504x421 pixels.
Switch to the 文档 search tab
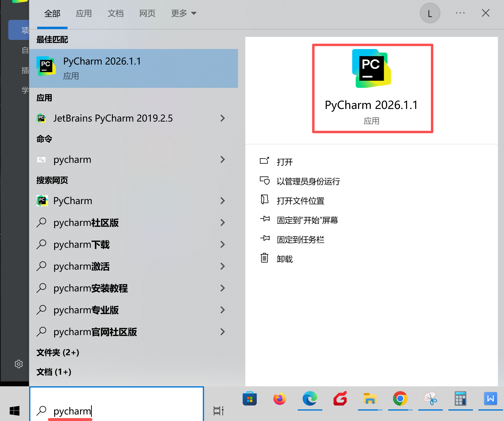(116, 13)
